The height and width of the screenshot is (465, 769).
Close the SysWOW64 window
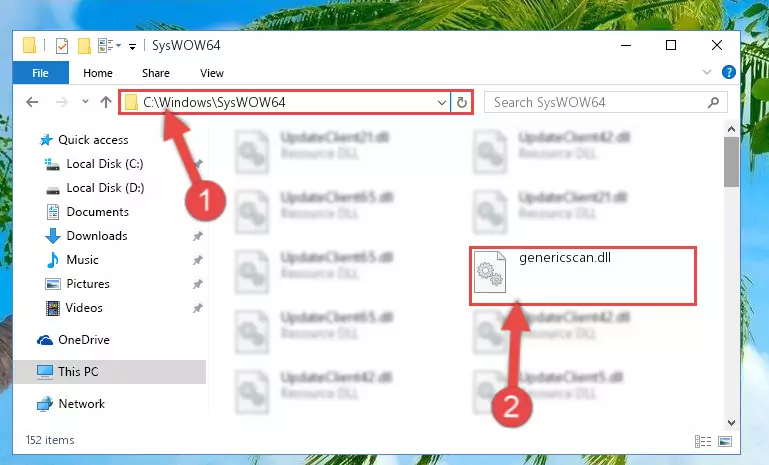(x=717, y=45)
